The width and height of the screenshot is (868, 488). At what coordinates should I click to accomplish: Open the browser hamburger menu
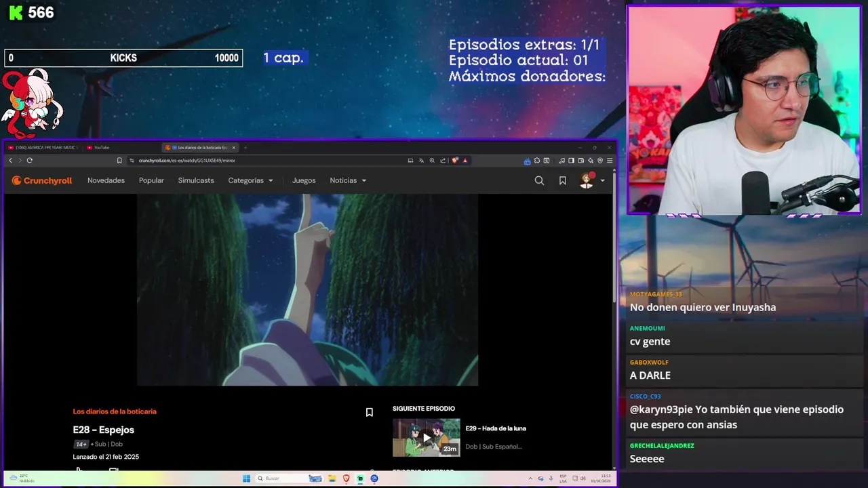coord(610,161)
